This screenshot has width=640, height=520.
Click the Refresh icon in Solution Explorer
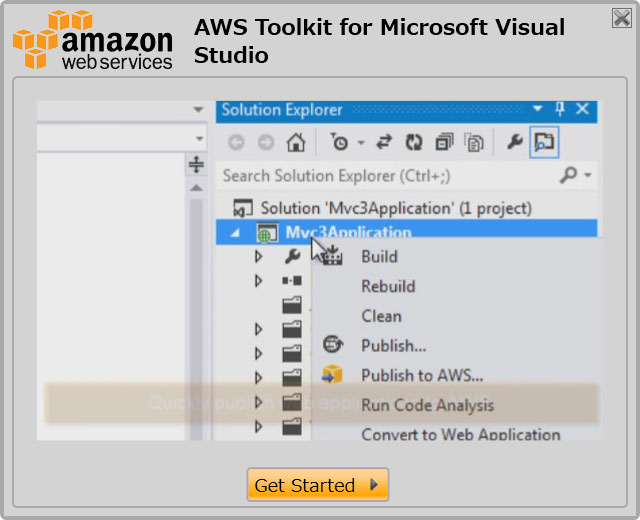click(x=413, y=142)
